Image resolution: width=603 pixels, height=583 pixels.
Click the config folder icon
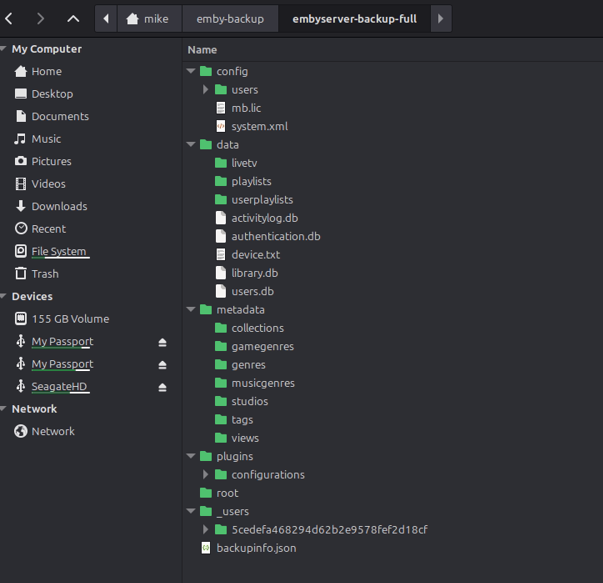pos(206,71)
